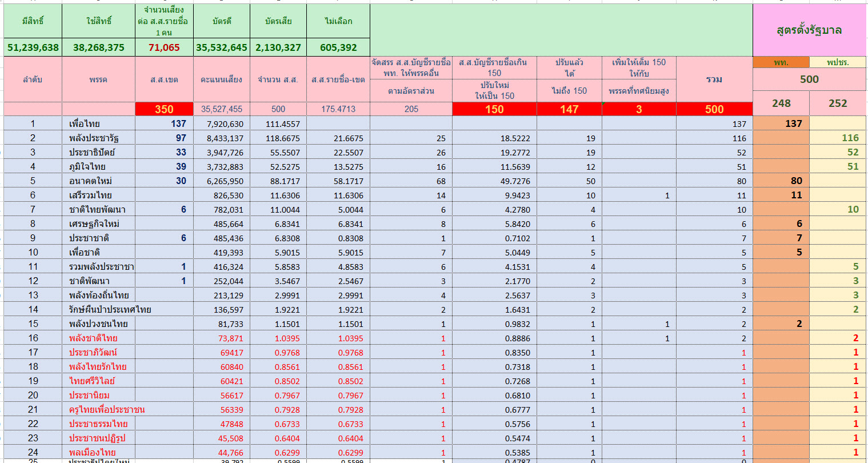Select the ประชาธิปัตย์ party name cell
This screenshot has width=868, height=463.
98,152
